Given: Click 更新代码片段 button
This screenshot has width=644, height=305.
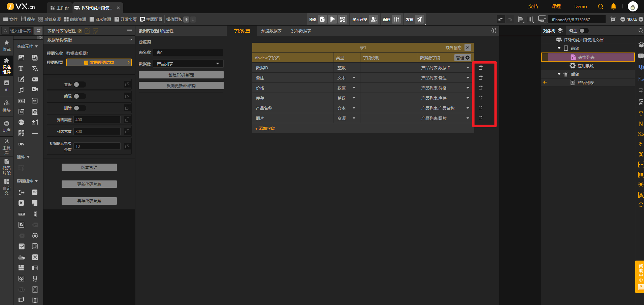Looking at the screenshot, I should (x=89, y=184).
